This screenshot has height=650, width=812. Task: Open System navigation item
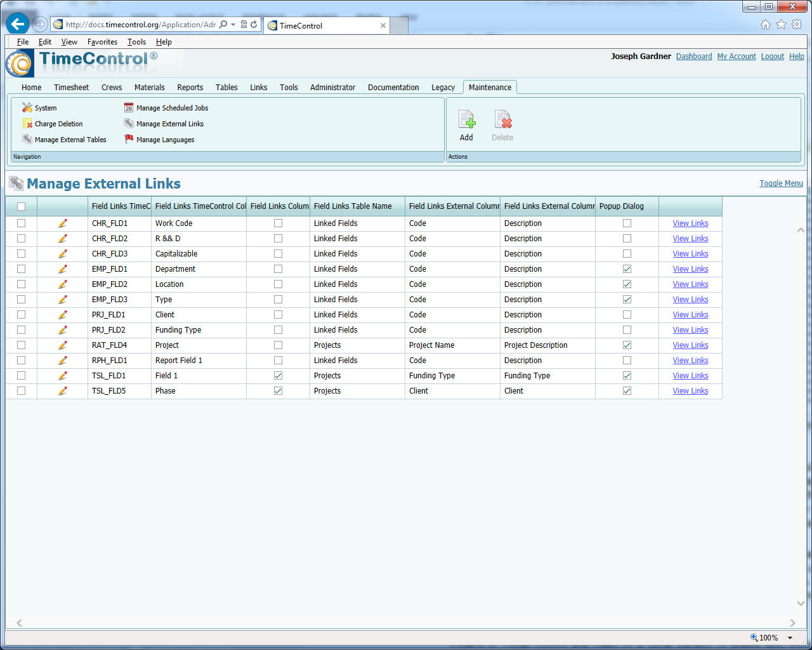tap(39, 108)
